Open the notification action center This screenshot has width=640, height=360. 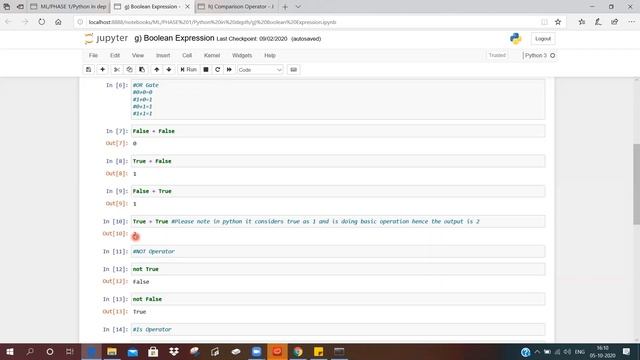(x=627, y=351)
